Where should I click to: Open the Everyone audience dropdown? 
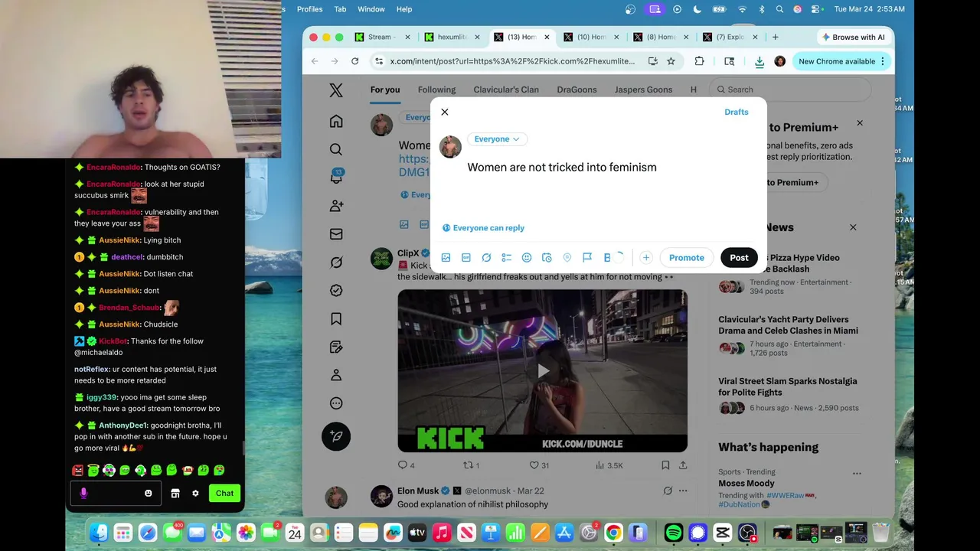(497, 139)
